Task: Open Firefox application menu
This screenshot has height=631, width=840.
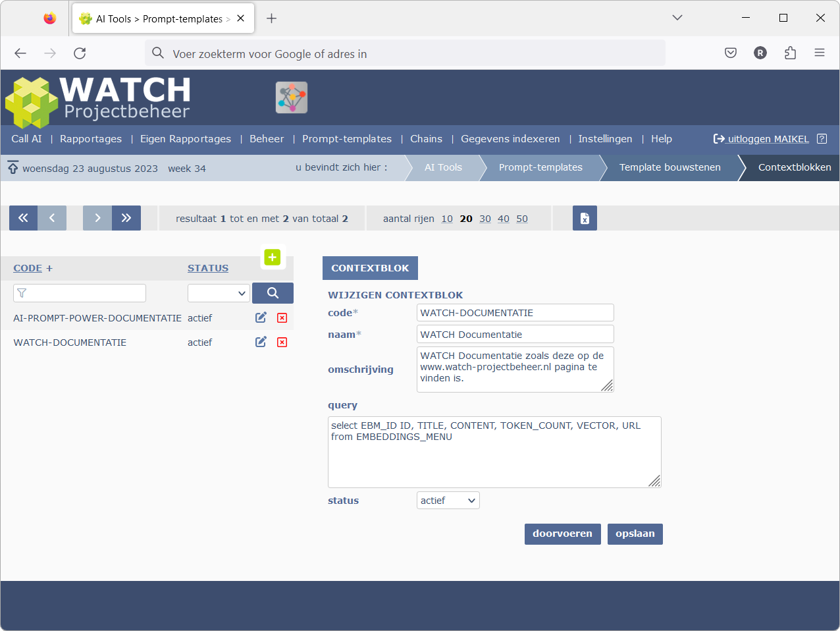Action: tap(820, 53)
